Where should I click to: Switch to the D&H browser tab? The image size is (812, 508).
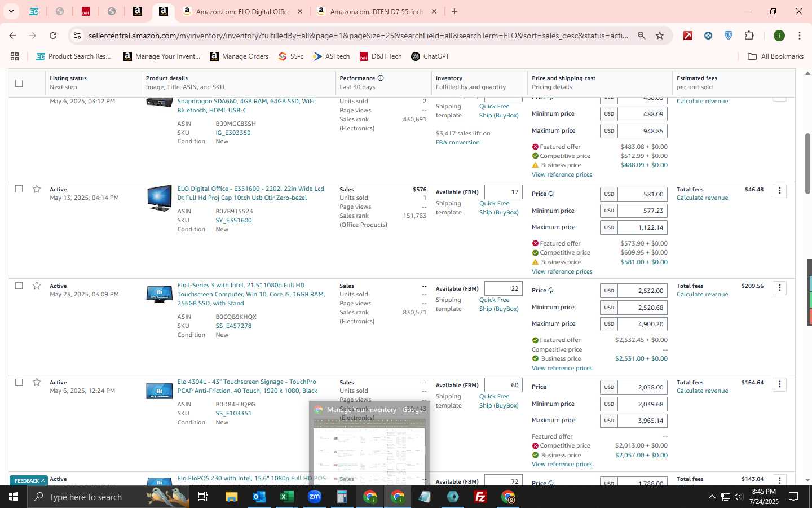click(x=86, y=11)
